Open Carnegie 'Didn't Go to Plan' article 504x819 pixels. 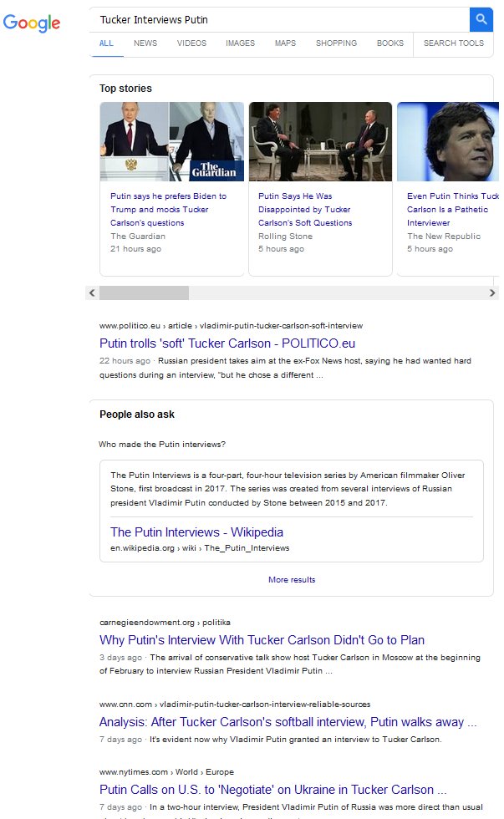click(x=262, y=640)
